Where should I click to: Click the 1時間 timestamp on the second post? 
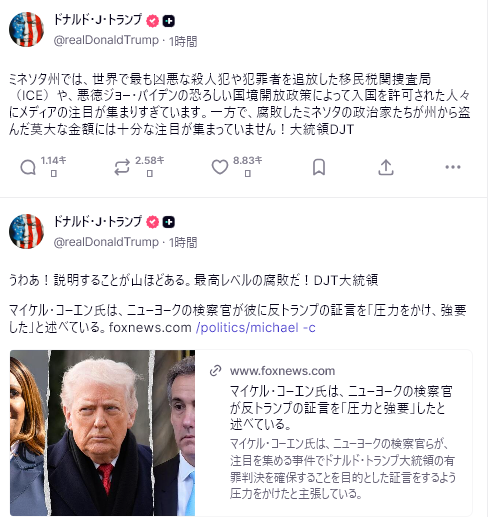pos(183,242)
